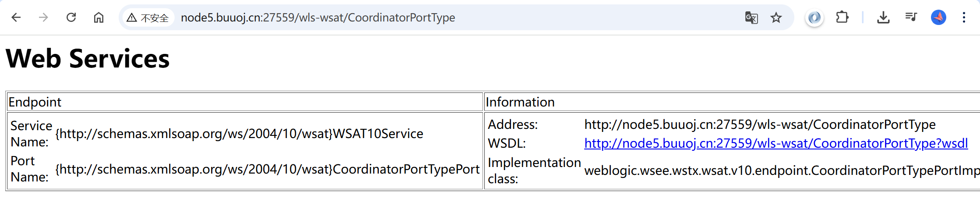Open the Google Translate page icon
Screen dimensions: 980x213
[x=751, y=18]
